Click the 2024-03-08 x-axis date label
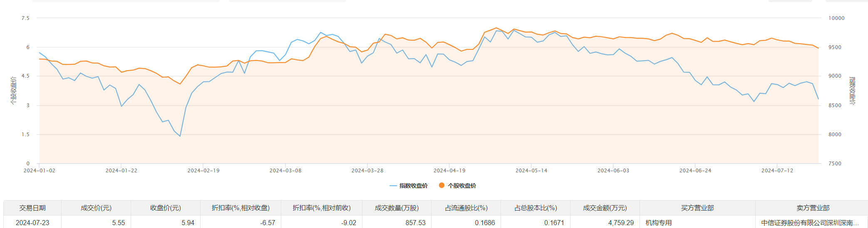 (285, 171)
